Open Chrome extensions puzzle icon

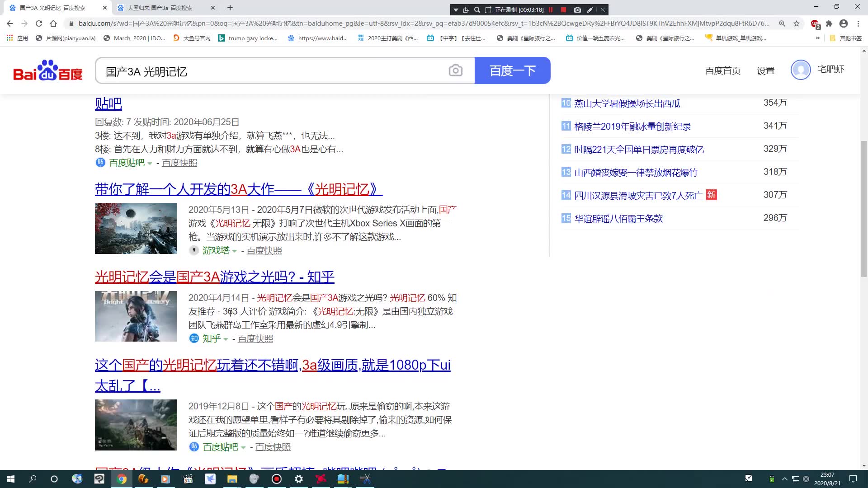pos(829,23)
